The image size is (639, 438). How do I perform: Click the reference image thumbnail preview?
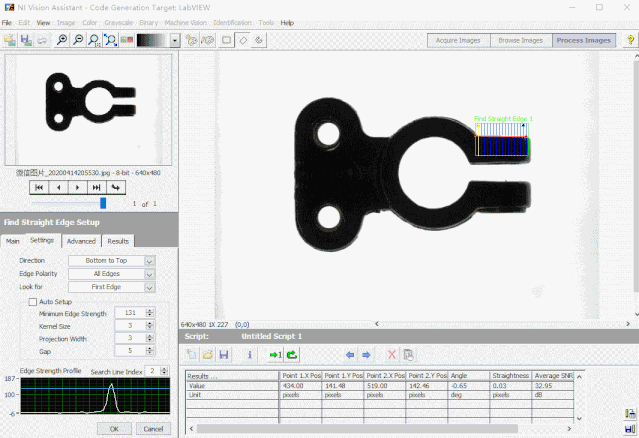88,110
